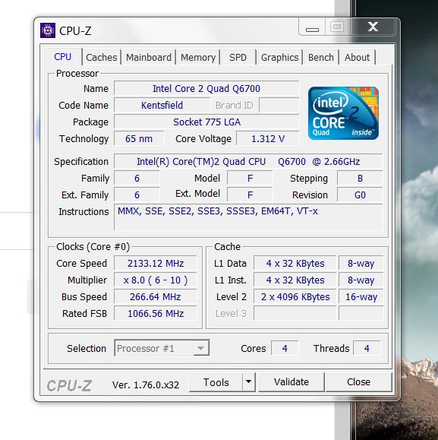Click the Bus Speed value 266.64 MHz

point(155,297)
